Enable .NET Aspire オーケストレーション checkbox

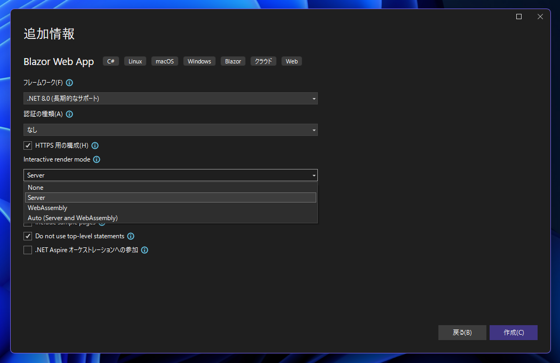tap(28, 250)
